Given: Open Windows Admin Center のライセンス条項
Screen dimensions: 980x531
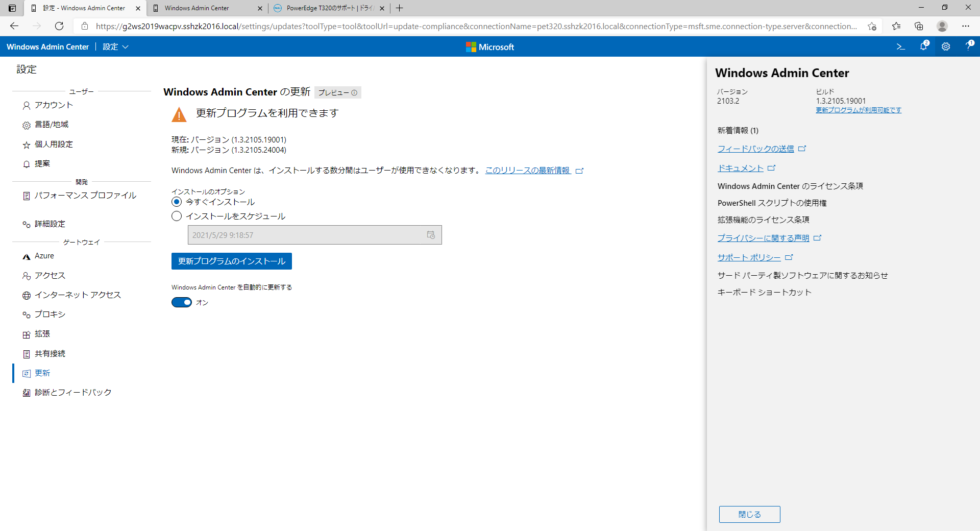Looking at the screenshot, I should tap(791, 186).
